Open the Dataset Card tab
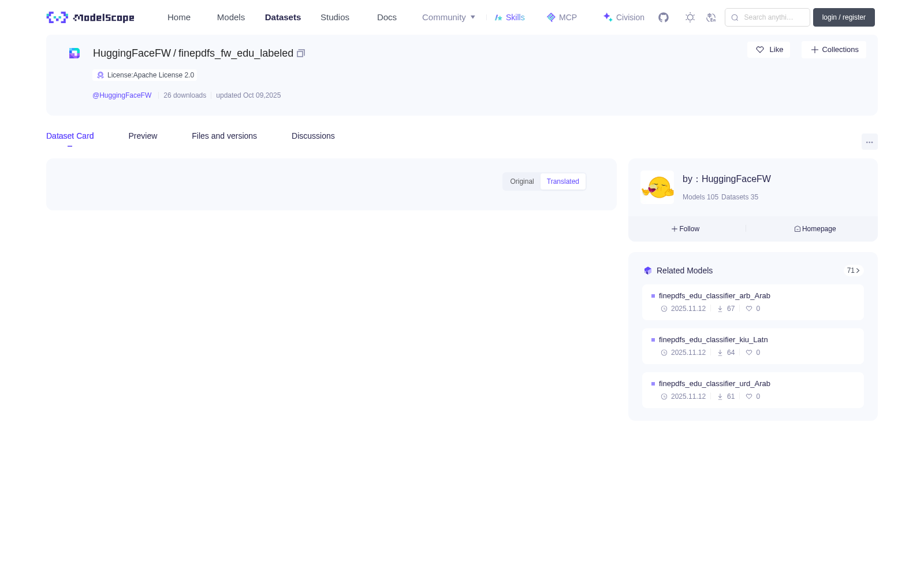The height and width of the screenshot is (578, 924). point(70,136)
